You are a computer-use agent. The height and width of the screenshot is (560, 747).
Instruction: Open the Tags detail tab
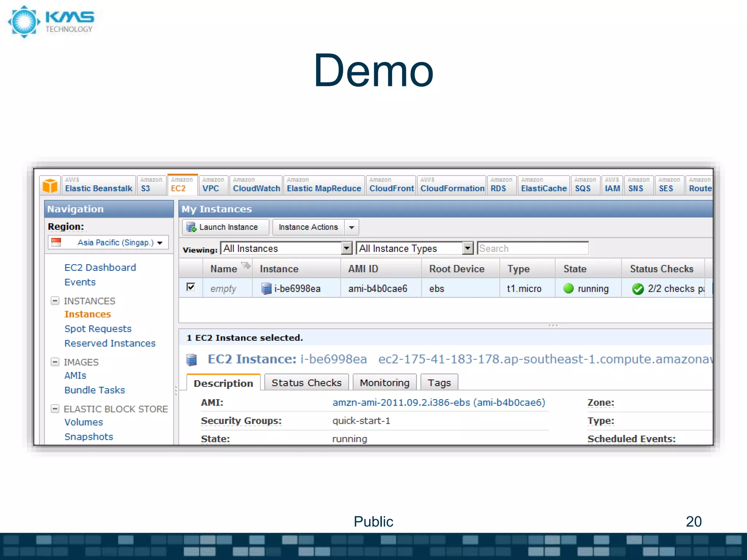439,382
